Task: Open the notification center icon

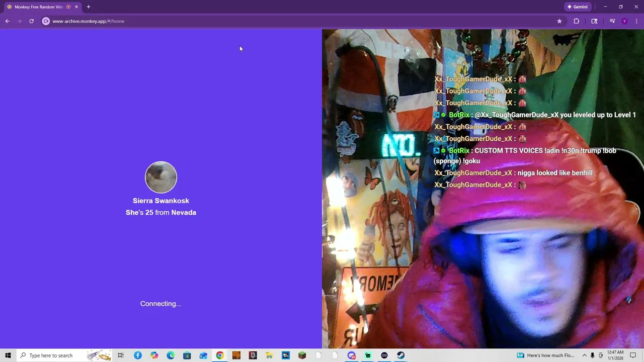Action: 633,355
